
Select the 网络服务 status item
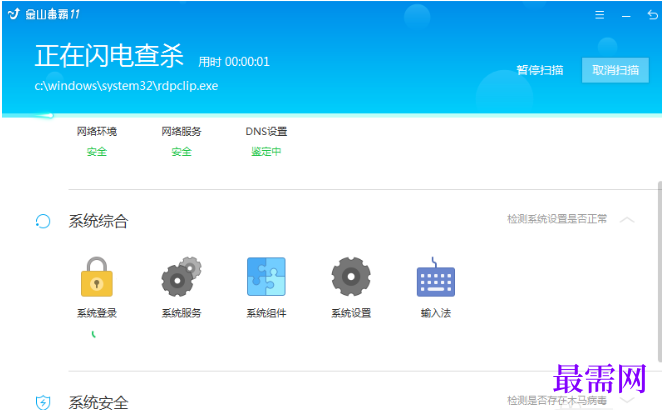tap(181, 141)
